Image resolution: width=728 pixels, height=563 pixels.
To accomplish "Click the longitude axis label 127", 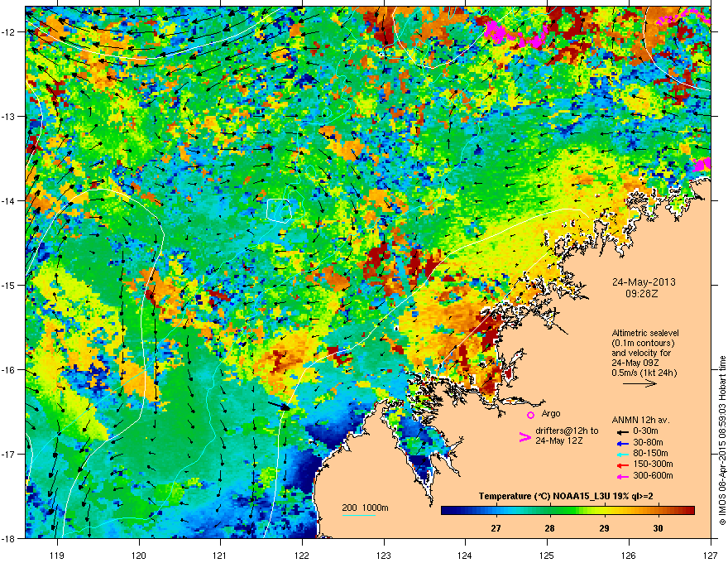I will tap(711, 555).
